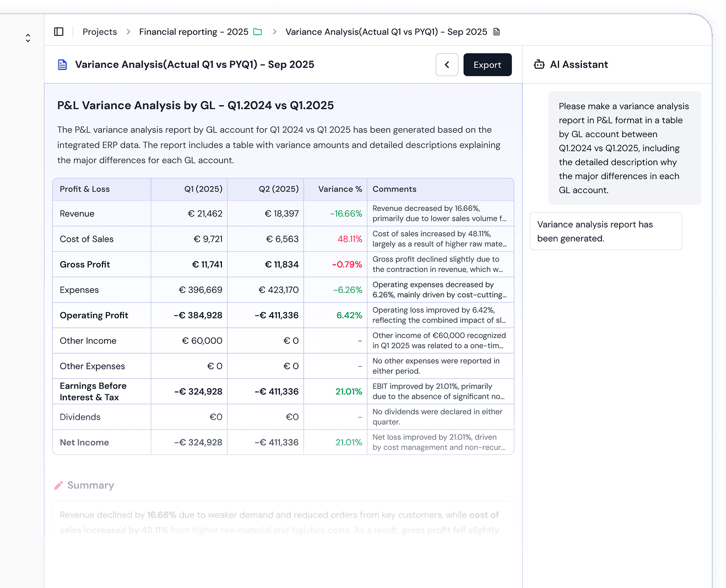Image resolution: width=726 pixels, height=588 pixels.
Task: Click the green folder icon in breadcrumb
Action: coord(257,32)
